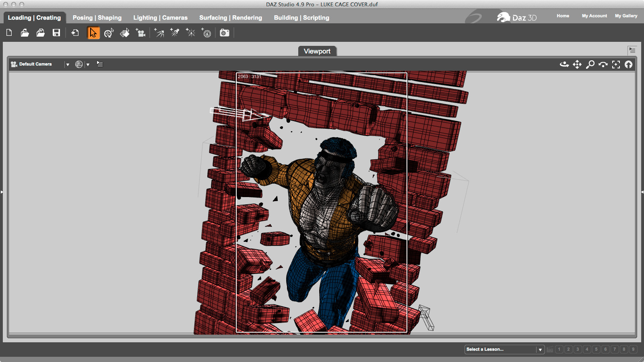Select the Surface Selection tool
The image size is (644, 362).
[x=125, y=33]
